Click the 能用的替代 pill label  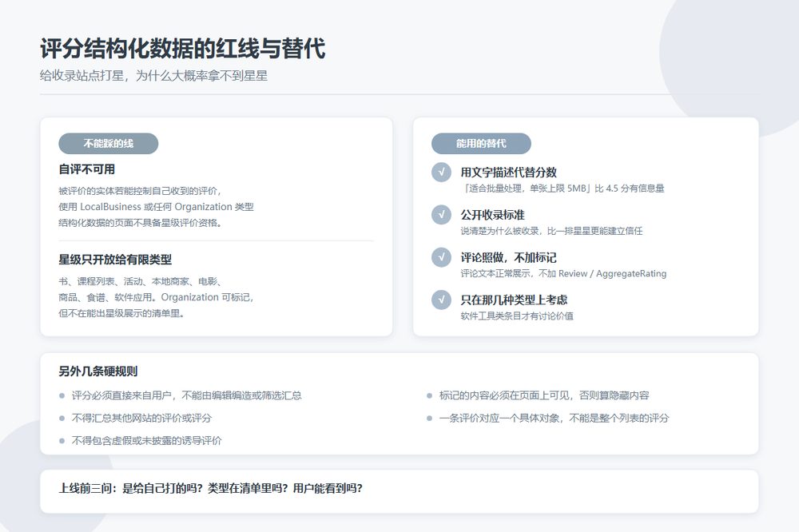481,144
